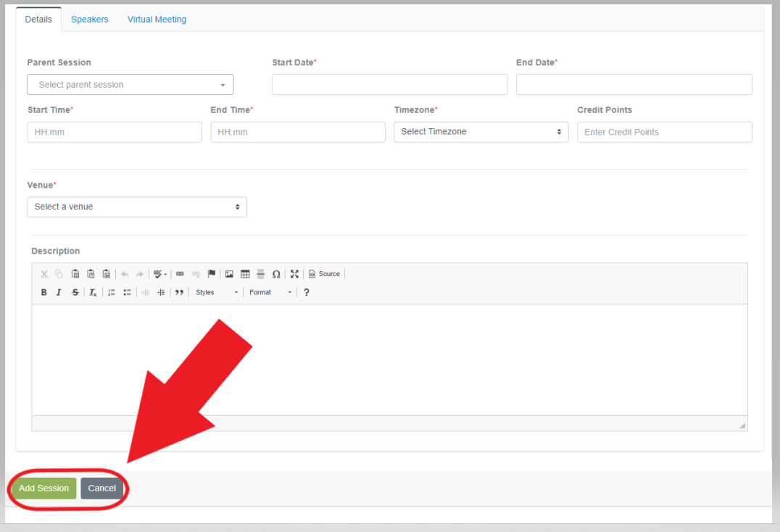Insert a numbered list

tap(112, 293)
